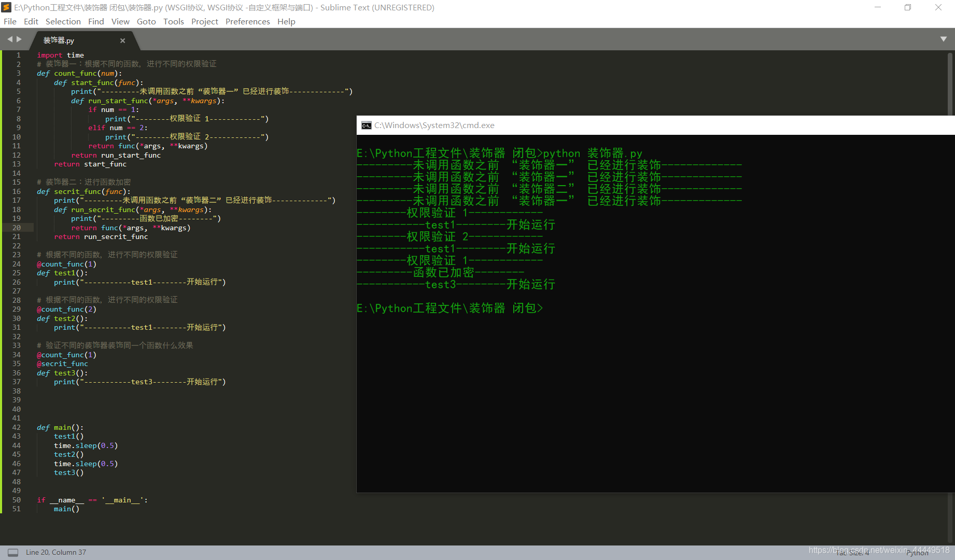
Task: Open the tab list dropdown arrow
Action: tap(944, 39)
